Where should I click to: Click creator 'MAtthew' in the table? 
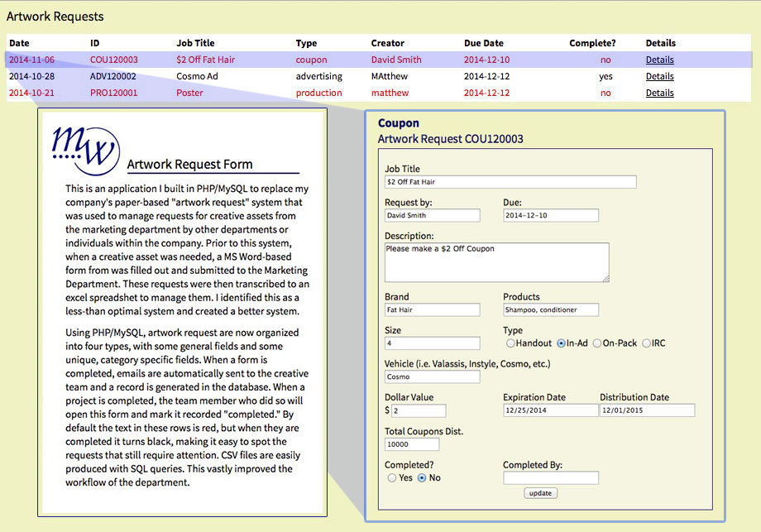point(390,76)
